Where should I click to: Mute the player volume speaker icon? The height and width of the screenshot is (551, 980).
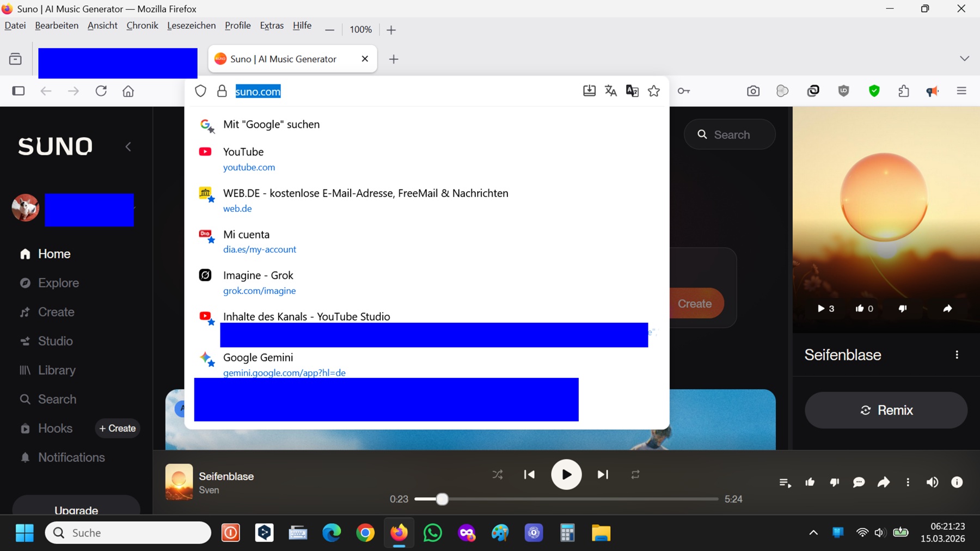click(x=932, y=482)
